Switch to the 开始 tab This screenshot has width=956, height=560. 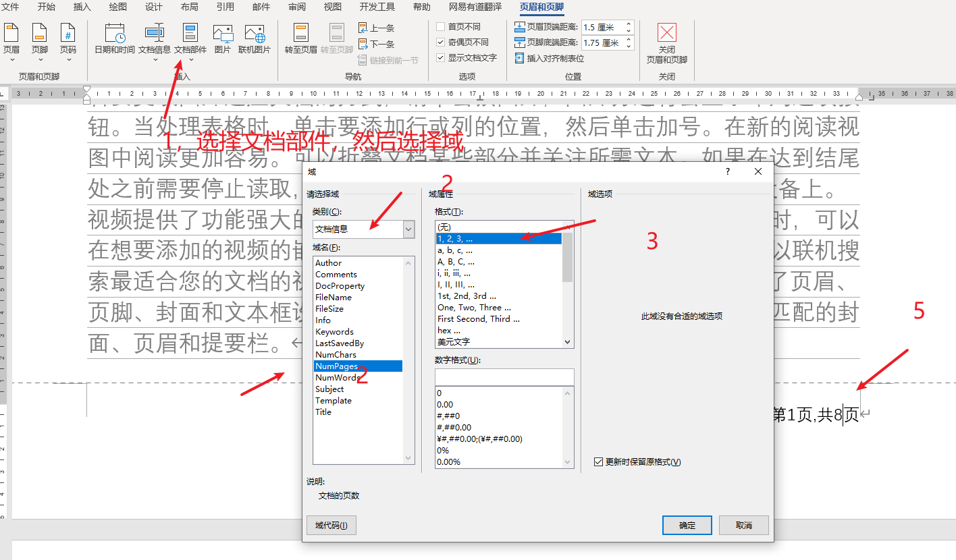click(x=47, y=7)
